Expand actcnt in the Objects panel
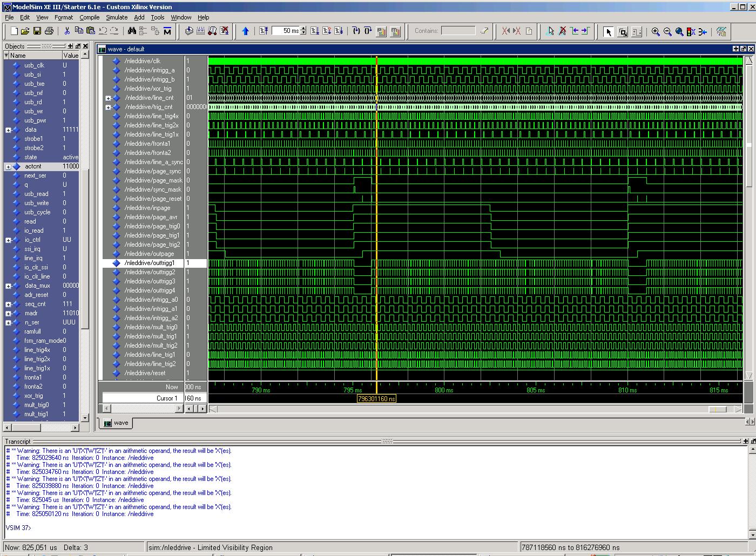Screen dimensions: 756x556 (x=8, y=167)
